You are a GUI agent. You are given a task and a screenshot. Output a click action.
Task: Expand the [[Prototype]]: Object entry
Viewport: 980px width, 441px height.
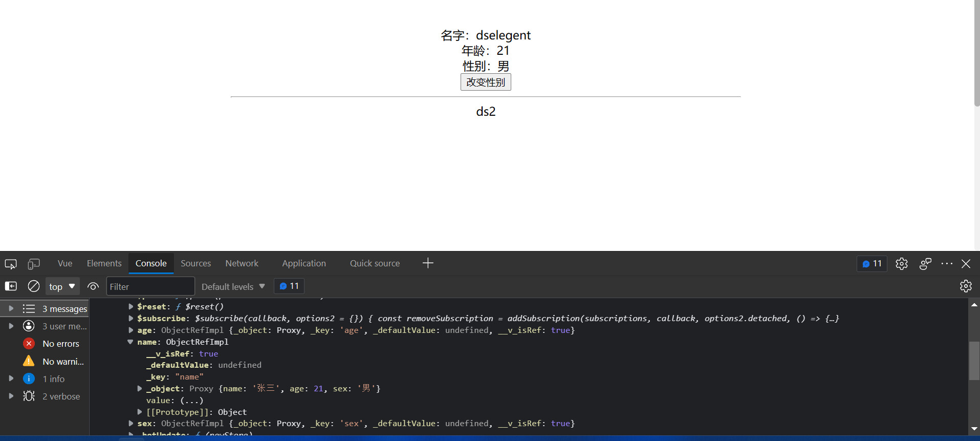pos(140,412)
